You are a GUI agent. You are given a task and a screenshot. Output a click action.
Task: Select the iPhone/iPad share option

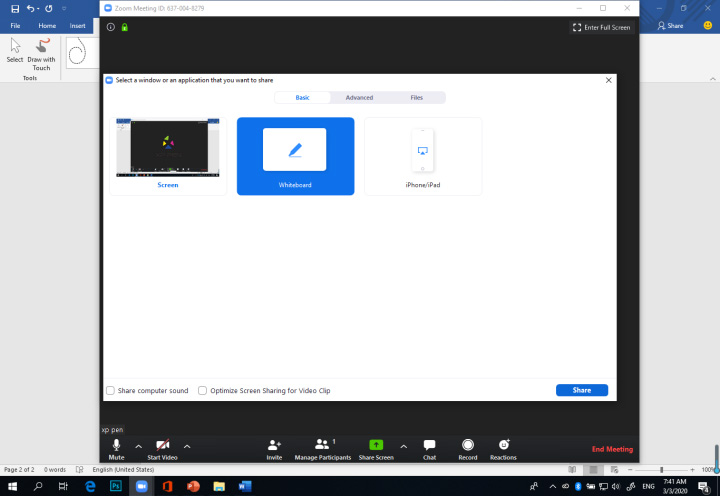click(x=423, y=156)
